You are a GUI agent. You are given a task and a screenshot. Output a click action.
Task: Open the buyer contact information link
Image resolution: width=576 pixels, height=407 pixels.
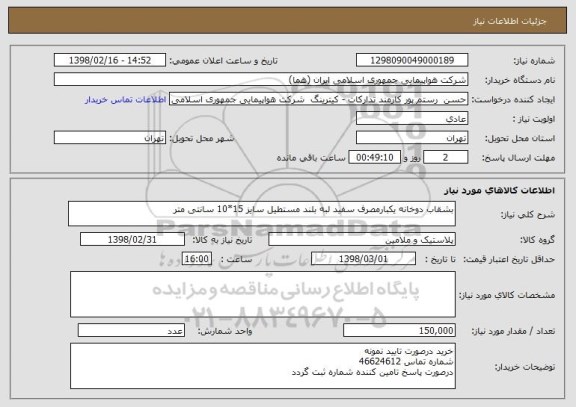click(125, 100)
